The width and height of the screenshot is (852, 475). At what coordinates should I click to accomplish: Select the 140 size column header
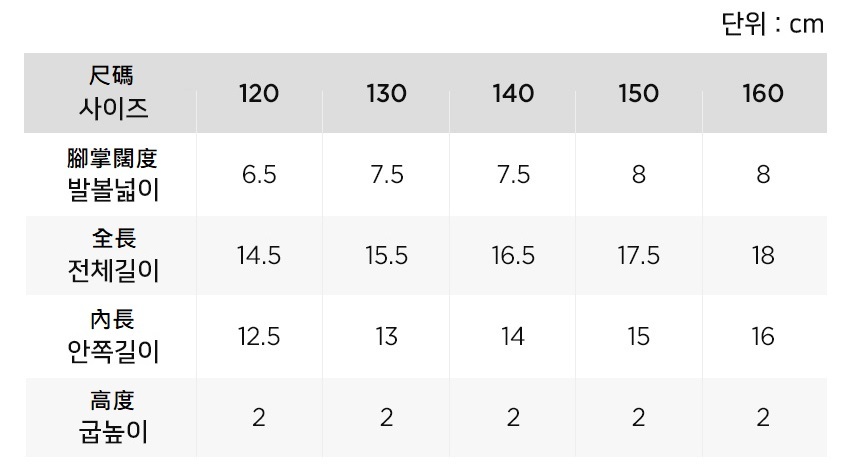point(513,94)
